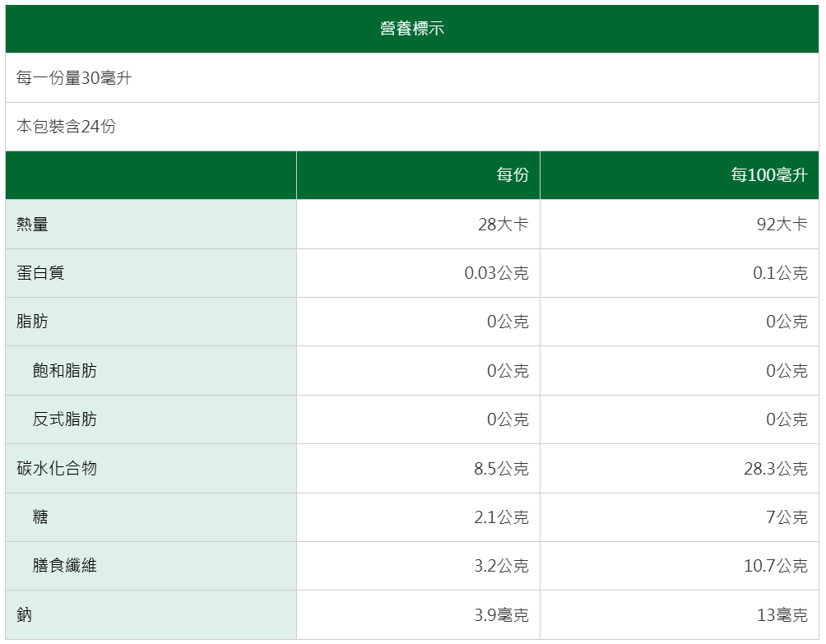Click the 2.1公克 sugar value
The height and width of the screenshot is (644, 826).
501,517
